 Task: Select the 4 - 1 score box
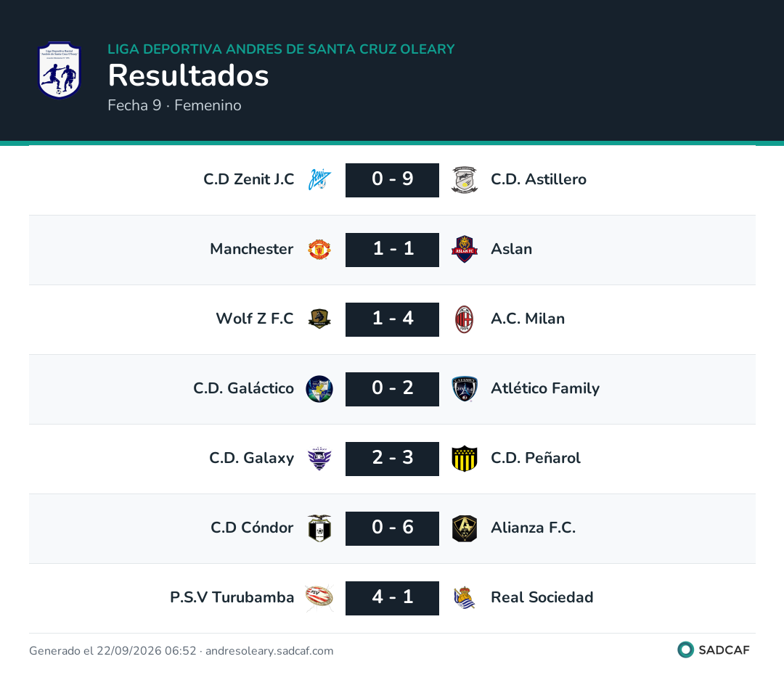click(x=392, y=598)
